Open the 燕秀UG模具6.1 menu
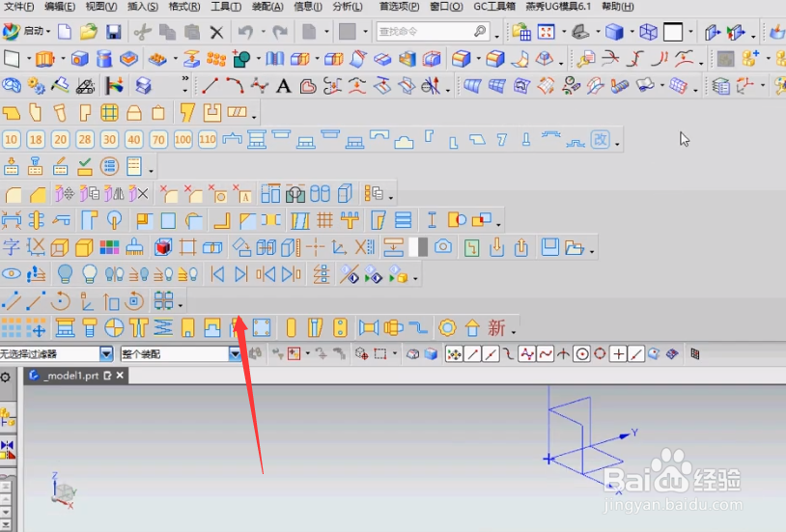The height and width of the screenshot is (532, 786). tap(558, 7)
